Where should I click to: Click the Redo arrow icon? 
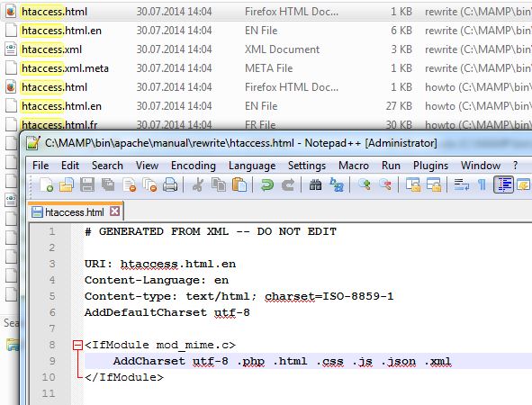(x=288, y=184)
